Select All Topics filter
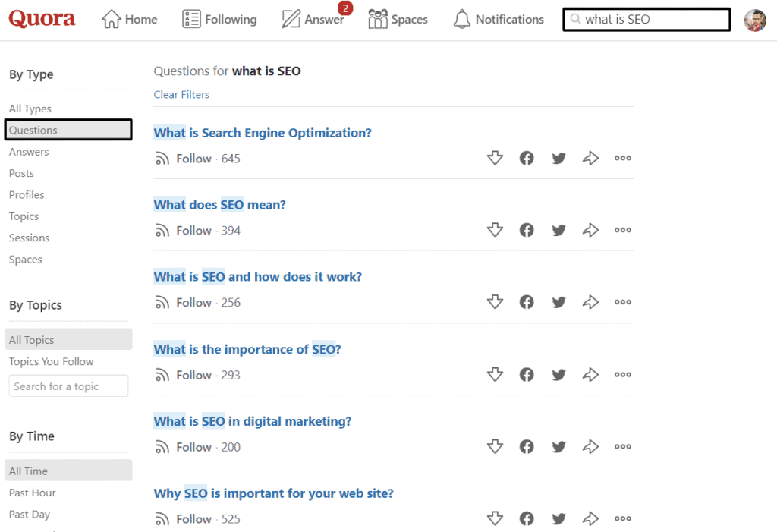The height and width of the screenshot is (532, 777). coord(68,340)
